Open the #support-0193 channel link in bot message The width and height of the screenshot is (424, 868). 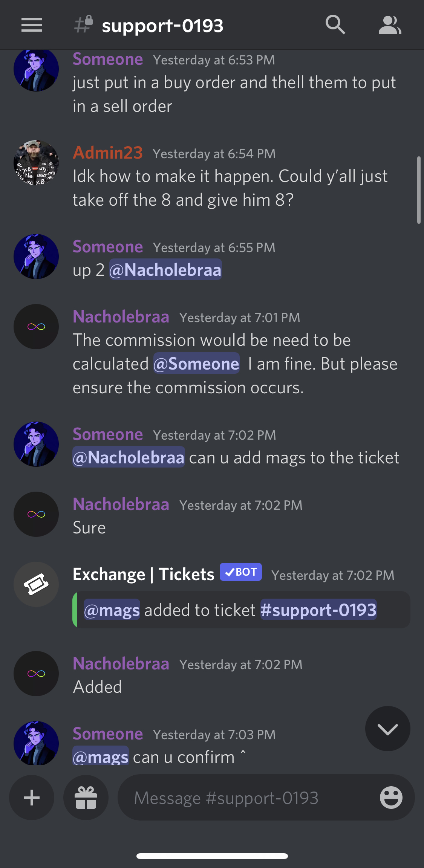[318, 610]
